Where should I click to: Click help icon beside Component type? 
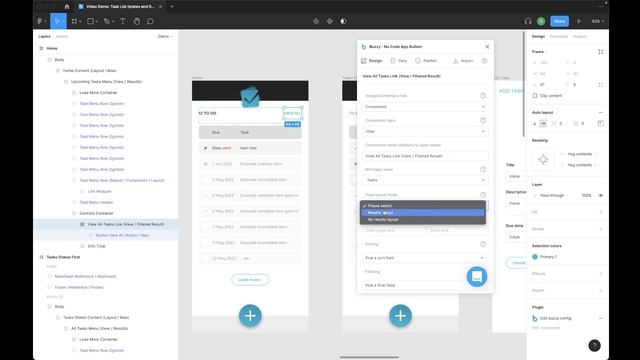[483, 120]
